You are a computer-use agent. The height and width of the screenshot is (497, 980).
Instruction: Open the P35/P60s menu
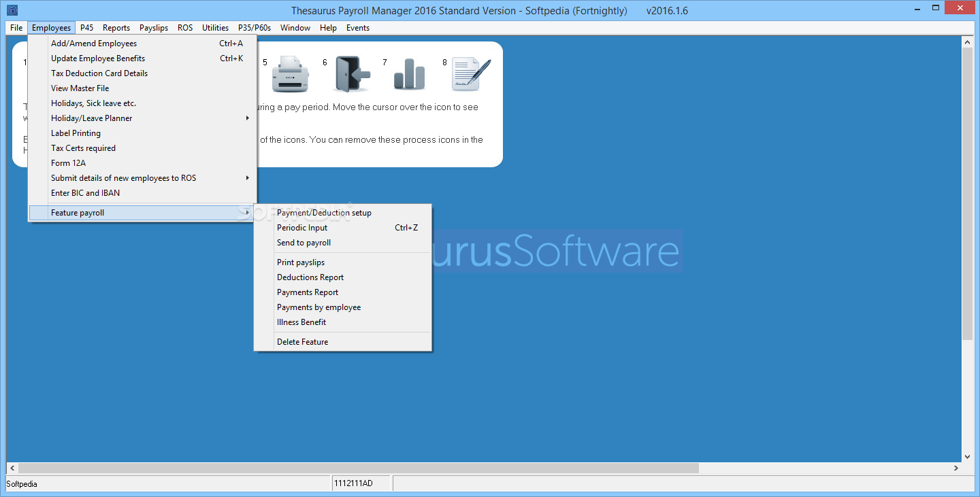click(255, 28)
